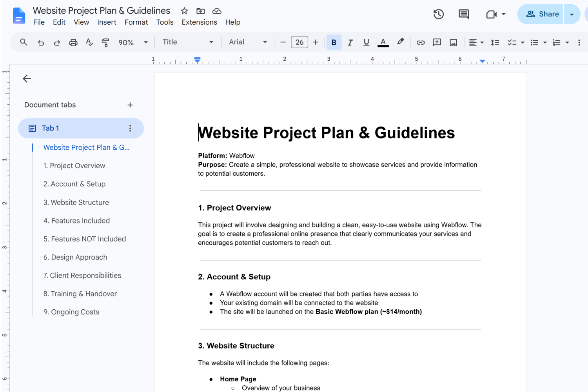Expand numbered list style arrow
This screenshot has height=392, width=588.
pyautogui.click(x=567, y=42)
